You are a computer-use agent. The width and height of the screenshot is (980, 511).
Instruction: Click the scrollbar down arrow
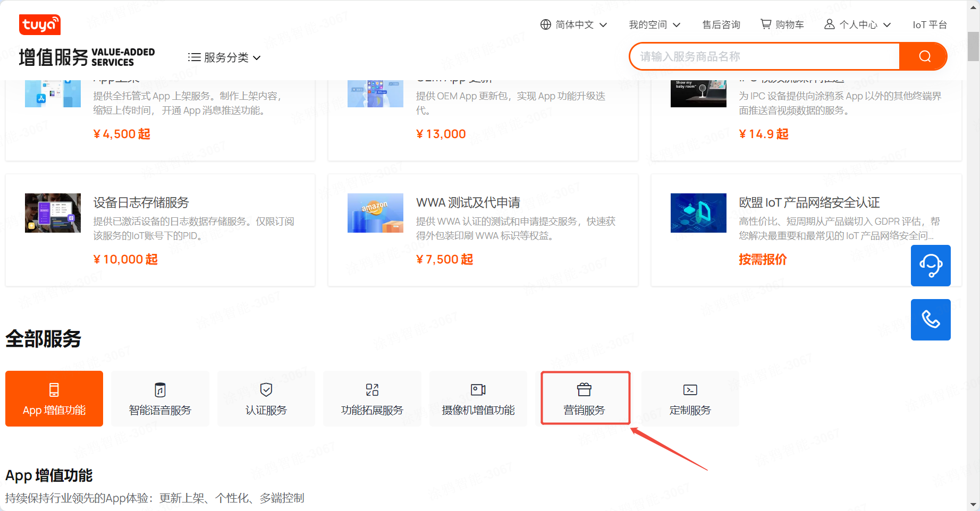pos(973,505)
